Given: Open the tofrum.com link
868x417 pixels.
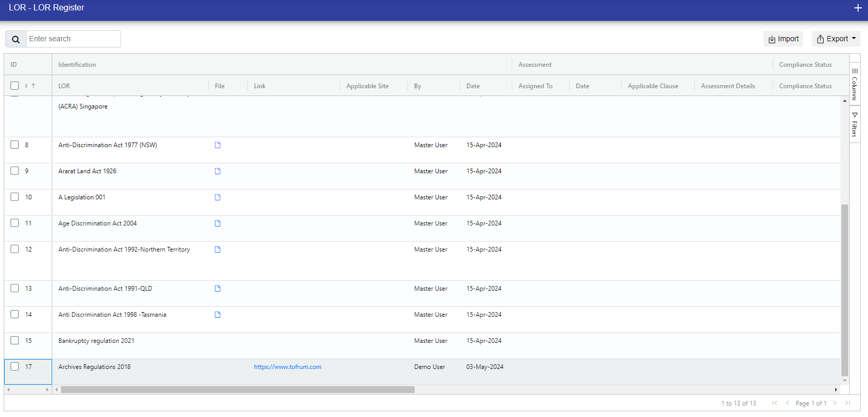Looking at the screenshot, I should (287, 367).
